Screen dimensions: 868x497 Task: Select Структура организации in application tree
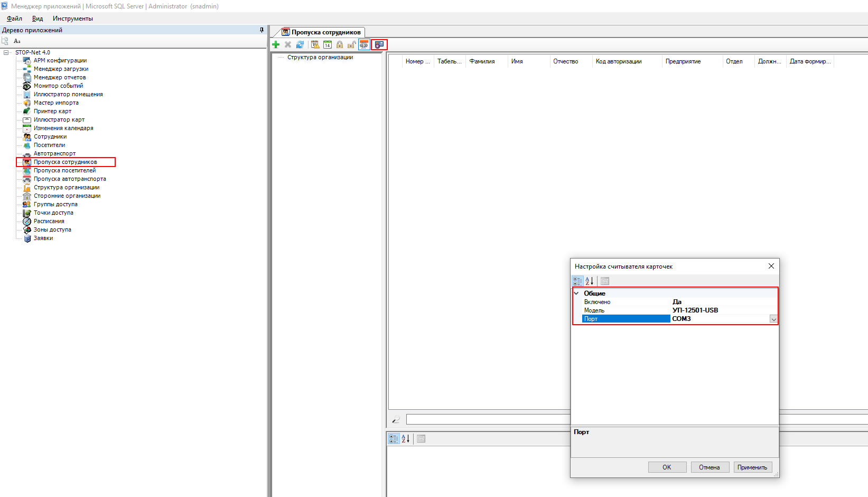tap(67, 187)
